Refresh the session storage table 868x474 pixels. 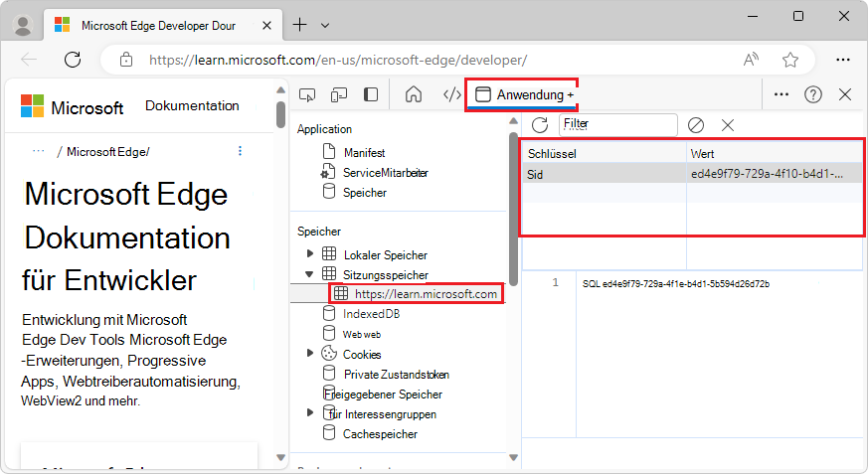[x=540, y=125]
